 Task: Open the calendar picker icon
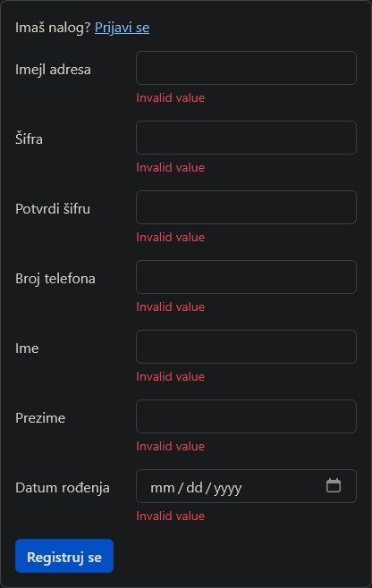(x=334, y=485)
